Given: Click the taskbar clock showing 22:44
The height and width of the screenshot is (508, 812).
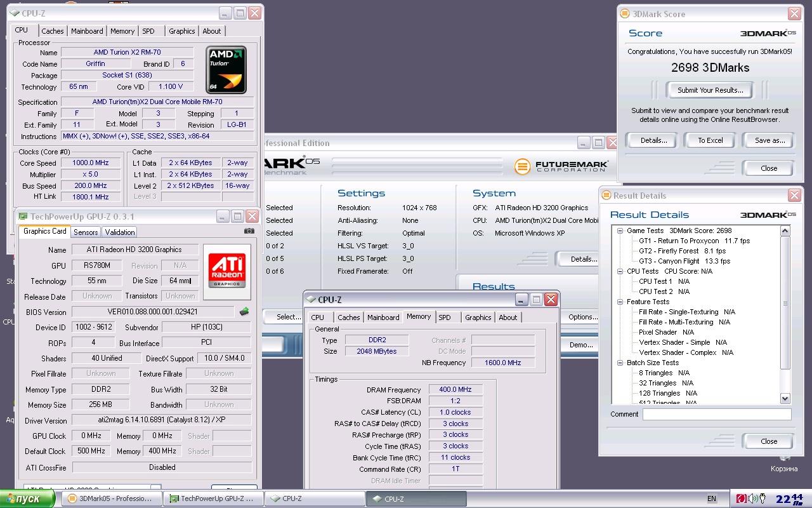Looking at the screenshot, I should point(789,498).
